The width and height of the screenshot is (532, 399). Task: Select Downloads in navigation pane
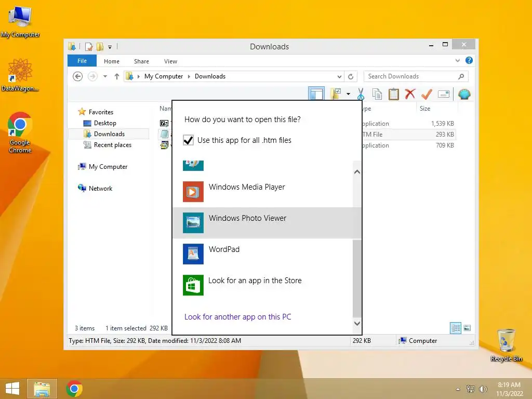[109, 134]
